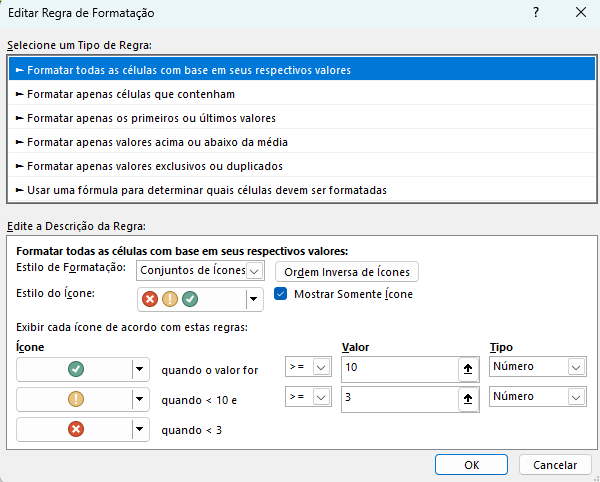
Task: Close the Editar Regra de Formatação dialog
Action: (581, 13)
